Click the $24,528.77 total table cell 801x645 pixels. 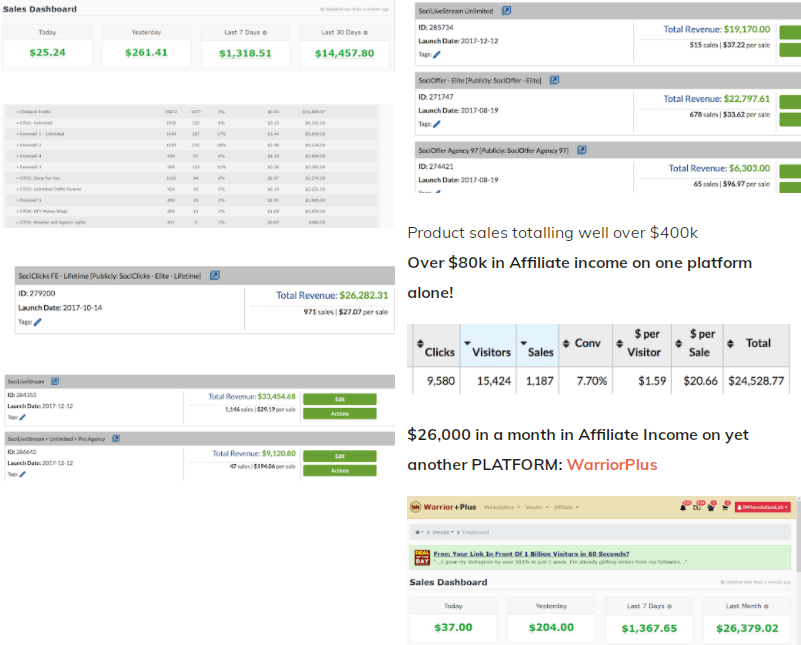click(x=756, y=380)
